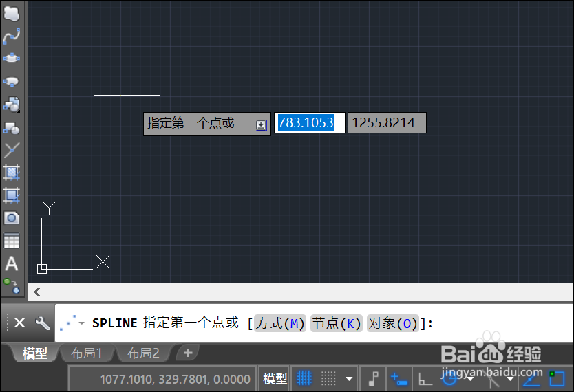
Task: Click the Add Selected tool icon
Action: point(11,286)
